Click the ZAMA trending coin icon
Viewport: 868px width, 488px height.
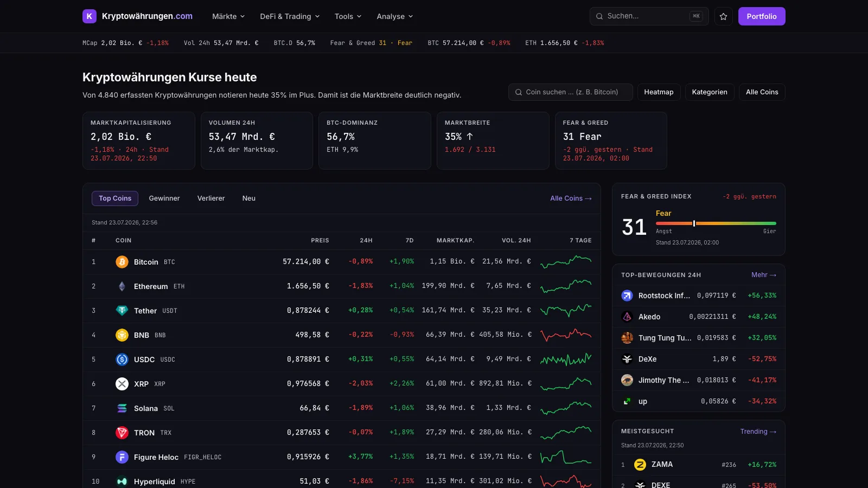click(640, 465)
